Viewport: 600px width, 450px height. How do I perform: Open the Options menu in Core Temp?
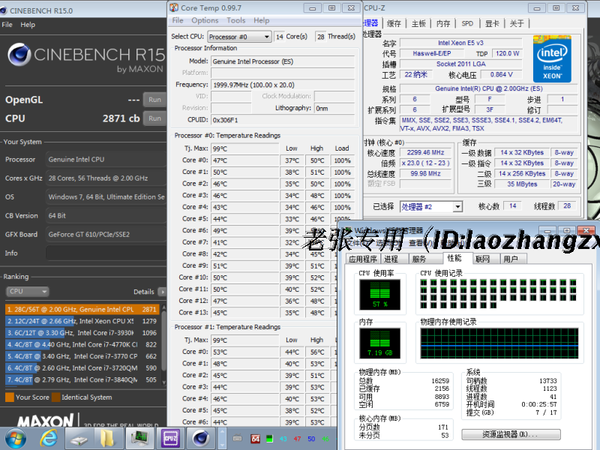(x=204, y=20)
